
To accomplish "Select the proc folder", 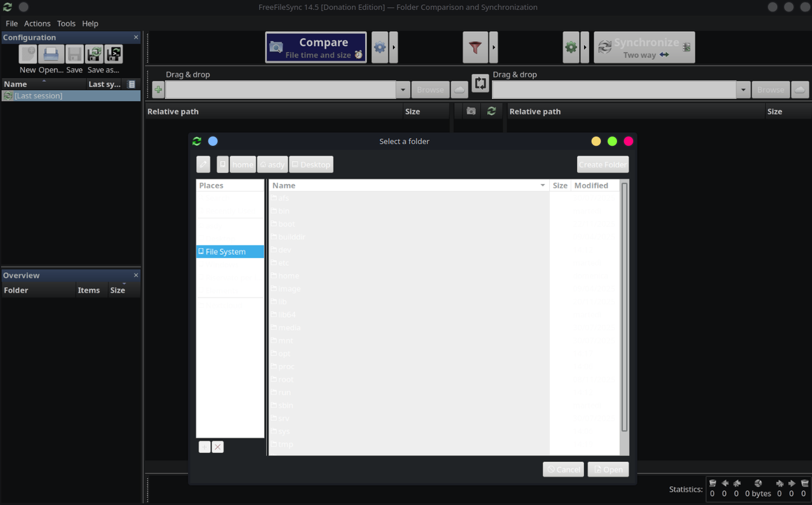I will tap(409, 366).
